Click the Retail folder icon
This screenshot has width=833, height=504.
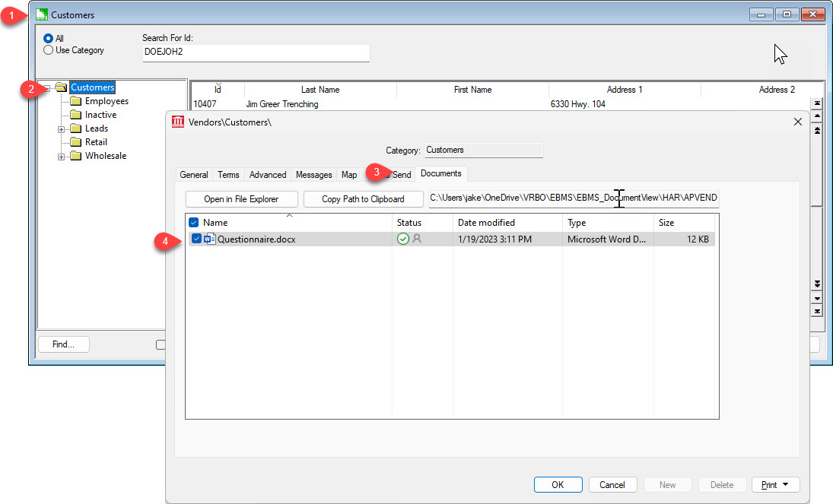coord(78,141)
